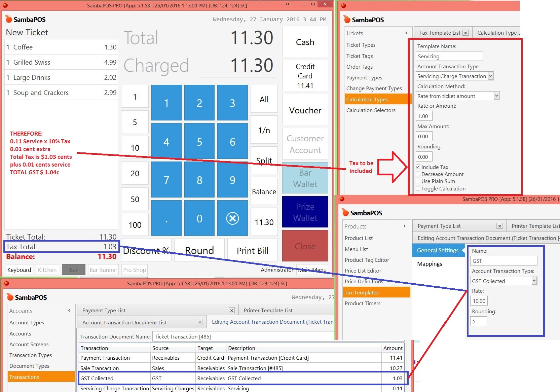
Task: Tick the Toggle Calculation checkbox
Action: (x=418, y=188)
